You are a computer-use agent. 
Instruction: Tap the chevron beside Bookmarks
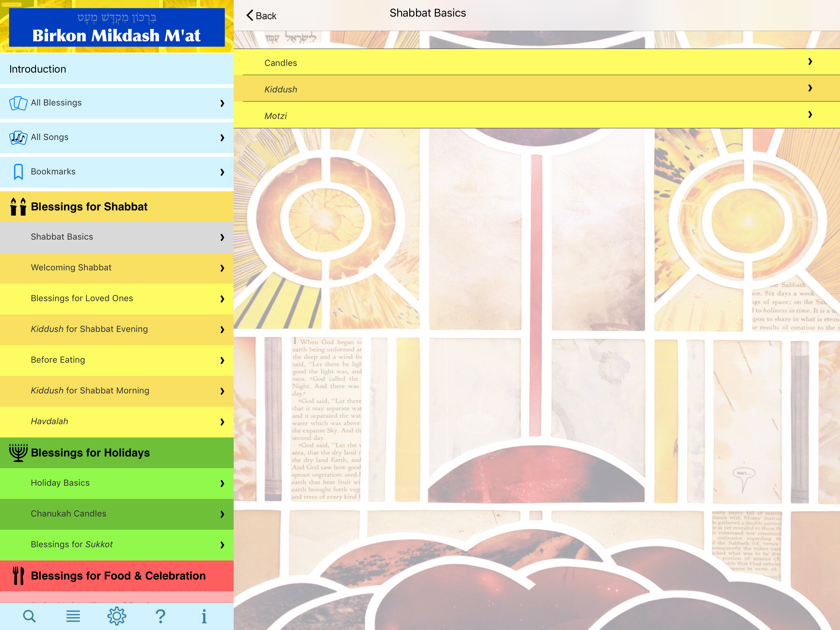(222, 172)
